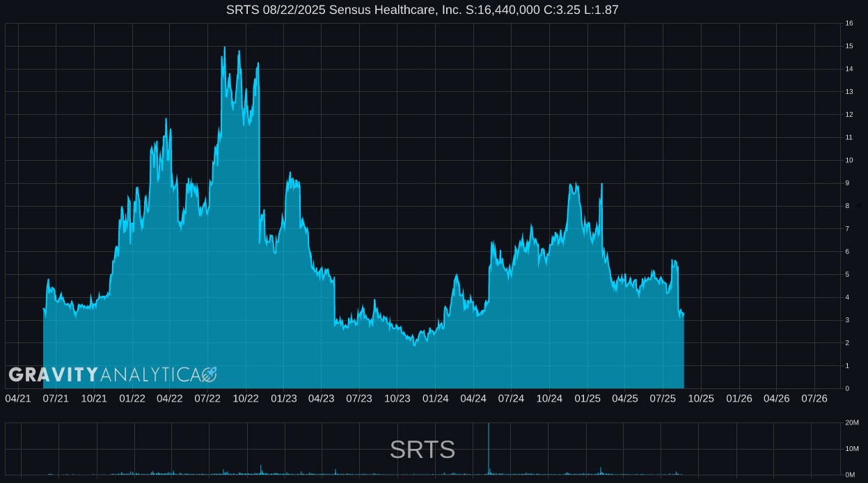Click the 5 price axis label
Image resolution: width=868 pixels, height=483 pixels.
click(847, 274)
